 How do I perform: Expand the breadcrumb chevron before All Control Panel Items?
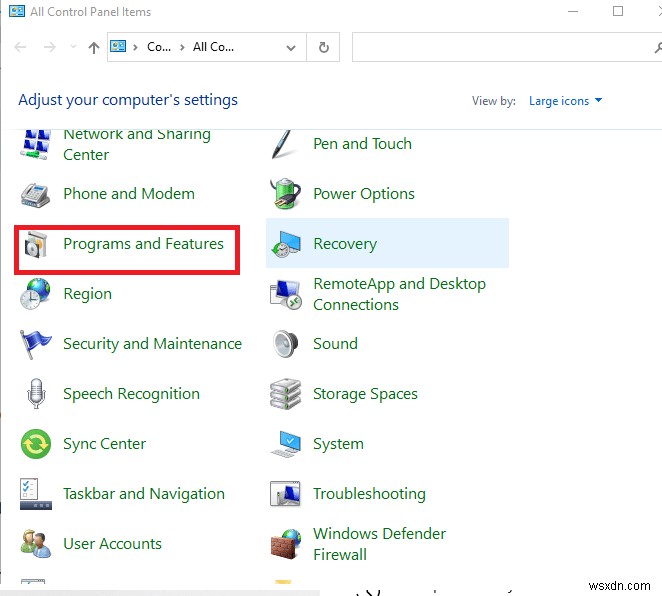[182, 47]
